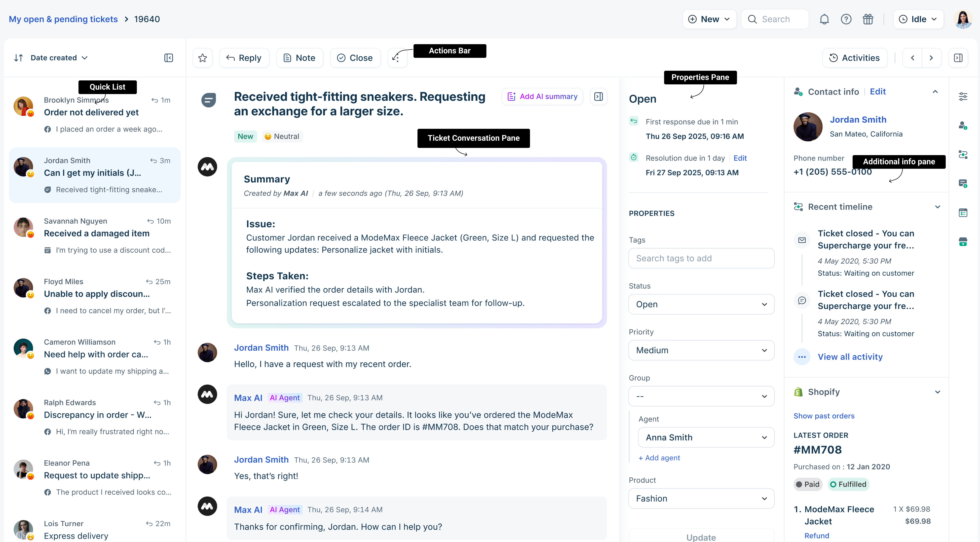Click the gift box icon

[868, 19]
